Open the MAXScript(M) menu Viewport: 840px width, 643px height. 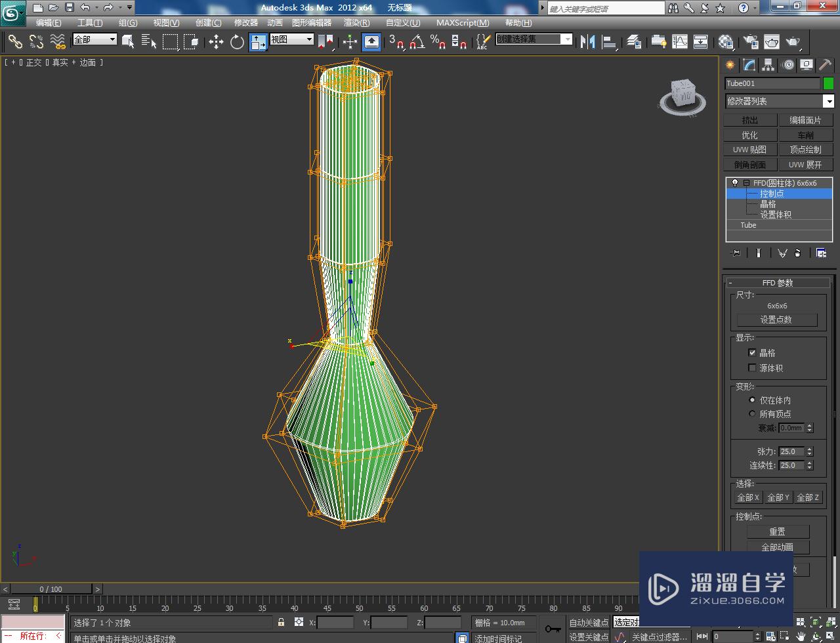tap(463, 23)
